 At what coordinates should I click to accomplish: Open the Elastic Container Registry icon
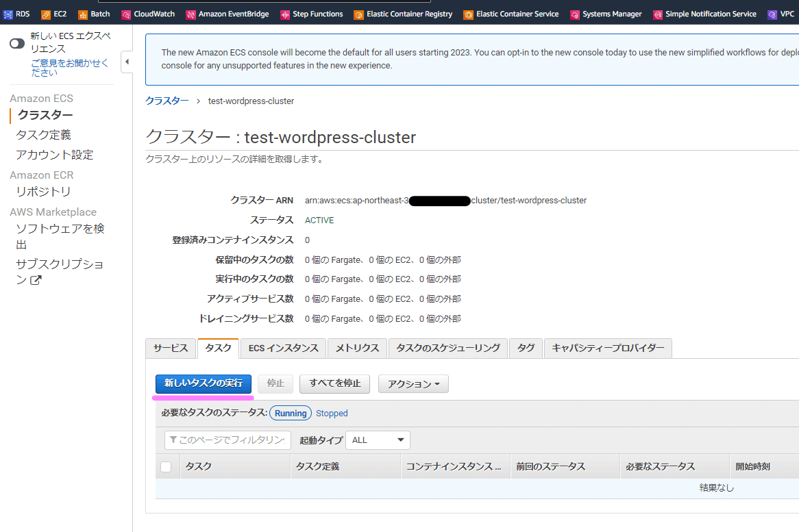pyautogui.click(x=359, y=15)
